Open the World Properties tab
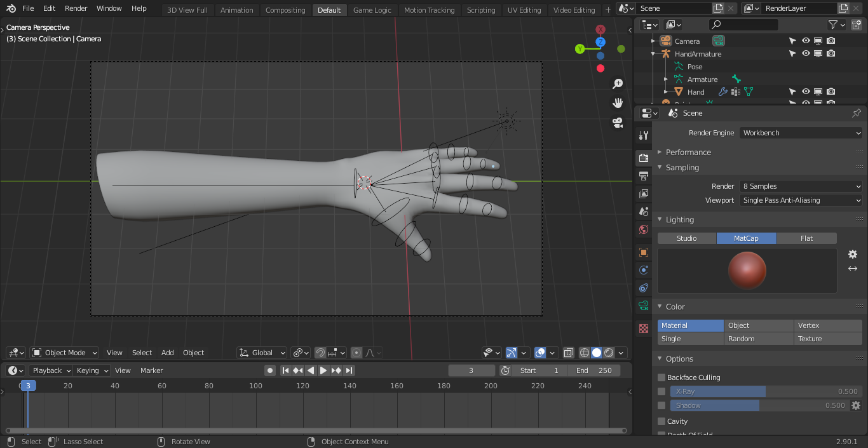The width and height of the screenshot is (868, 448). coord(643,230)
